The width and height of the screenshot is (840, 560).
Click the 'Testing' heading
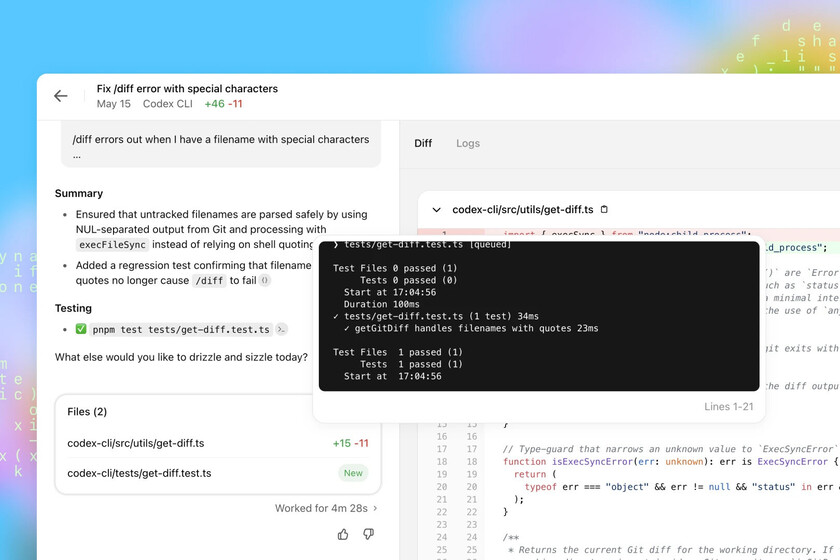tap(73, 308)
